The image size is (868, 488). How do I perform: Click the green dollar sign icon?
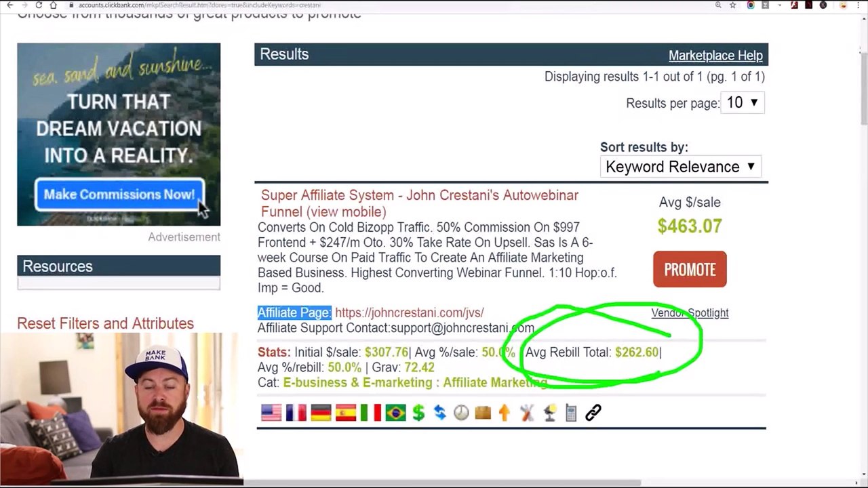click(x=418, y=412)
